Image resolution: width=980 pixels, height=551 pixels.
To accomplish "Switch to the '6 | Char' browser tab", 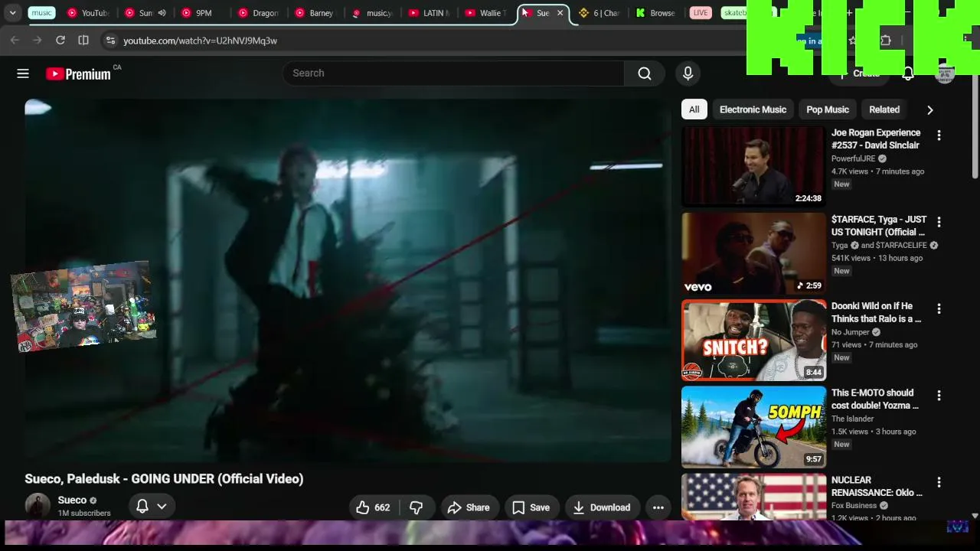I will pyautogui.click(x=599, y=13).
